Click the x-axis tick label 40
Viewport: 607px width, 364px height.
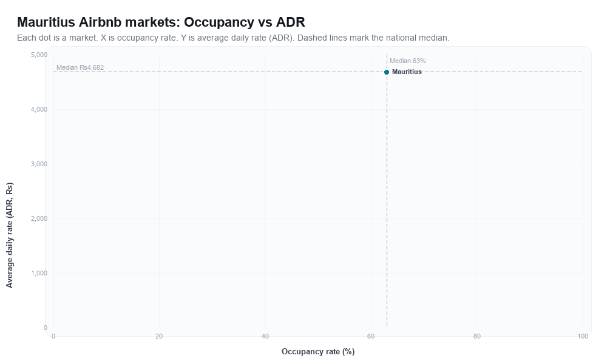pyautogui.click(x=265, y=337)
